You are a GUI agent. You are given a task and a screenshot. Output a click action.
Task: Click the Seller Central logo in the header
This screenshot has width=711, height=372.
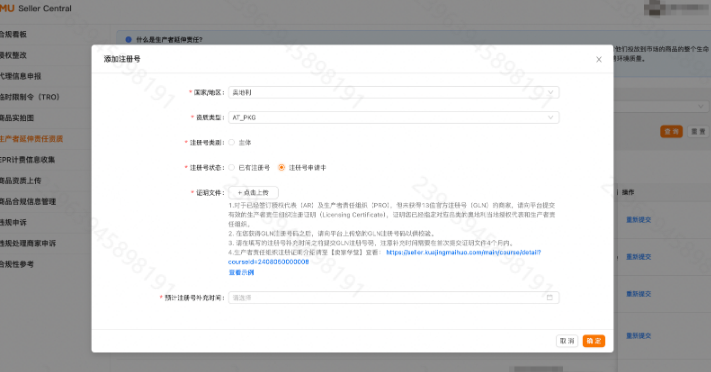[36, 8]
